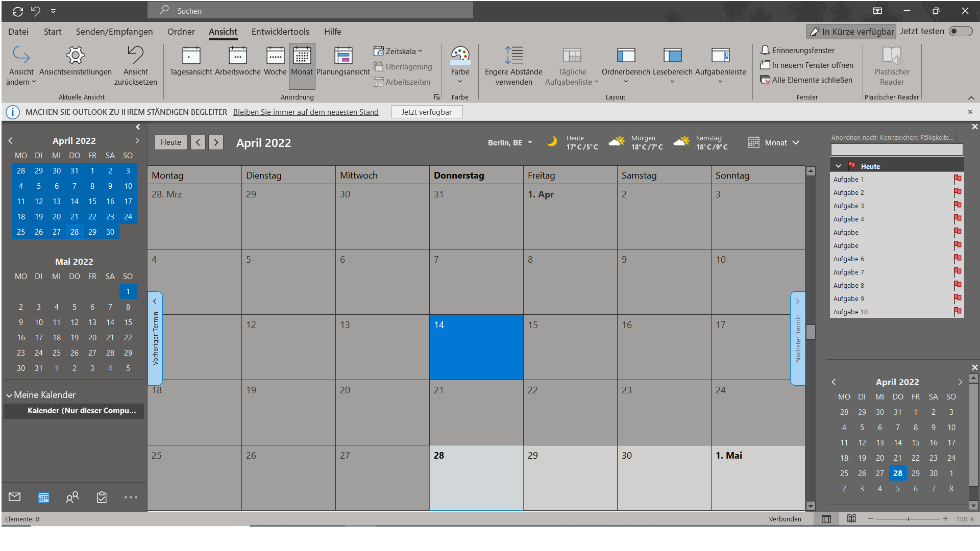
Task: Click the Plastischer Reader icon
Action: point(891,55)
